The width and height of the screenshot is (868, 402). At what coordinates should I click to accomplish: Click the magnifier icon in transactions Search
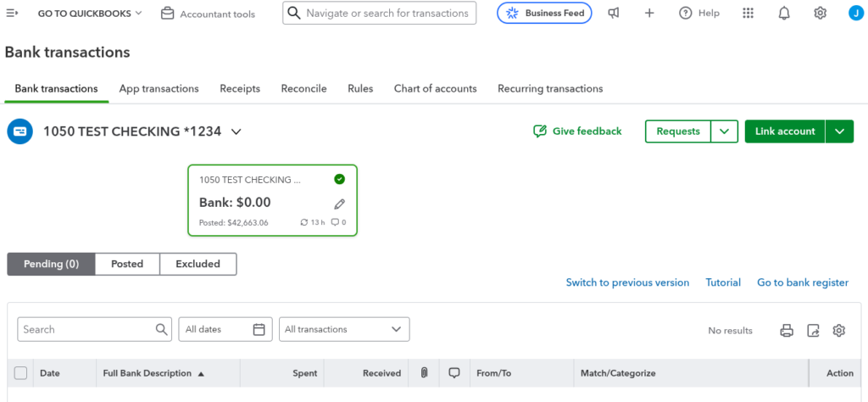[161, 329]
